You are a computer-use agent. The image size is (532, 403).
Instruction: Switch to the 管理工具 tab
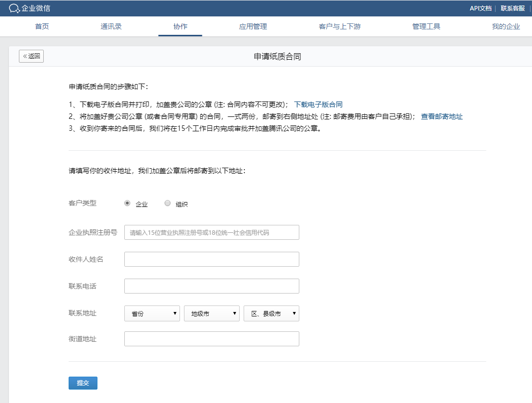pyautogui.click(x=426, y=27)
